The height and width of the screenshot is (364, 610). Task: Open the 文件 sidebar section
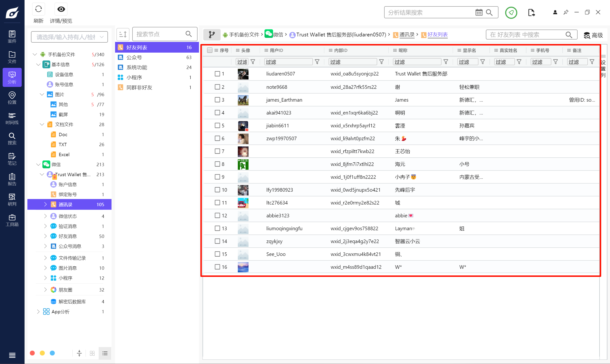click(x=12, y=57)
